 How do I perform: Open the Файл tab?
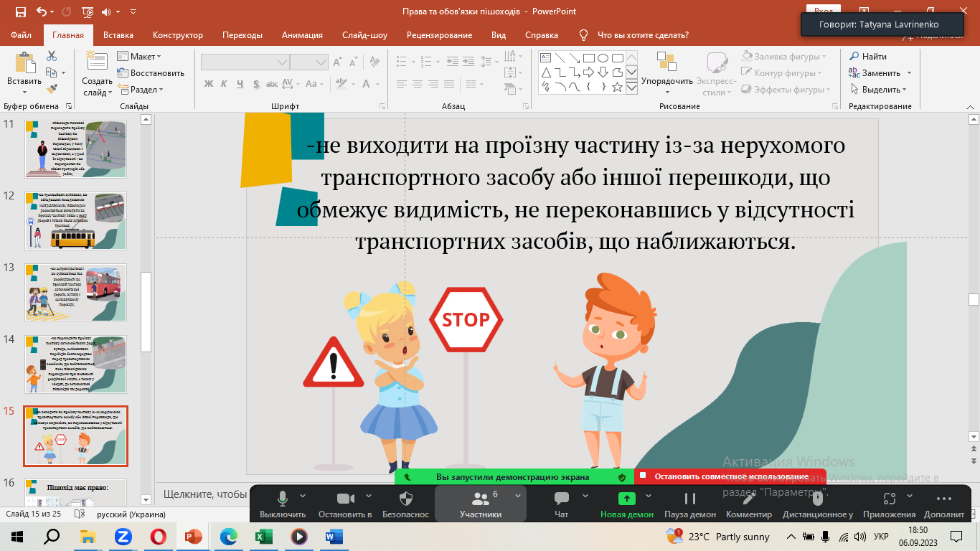tap(21, 35)
